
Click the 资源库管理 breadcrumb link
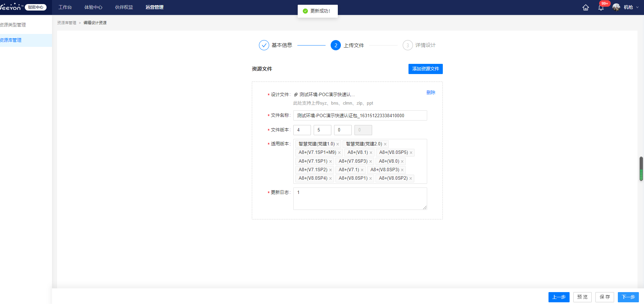pyautogui.click(x=67, y=23)
